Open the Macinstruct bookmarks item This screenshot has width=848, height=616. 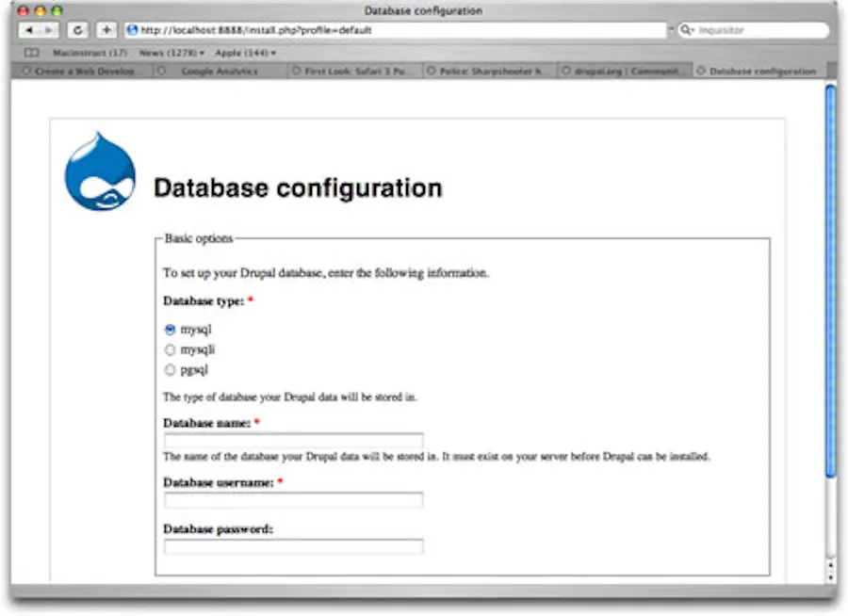click(90, 53)
